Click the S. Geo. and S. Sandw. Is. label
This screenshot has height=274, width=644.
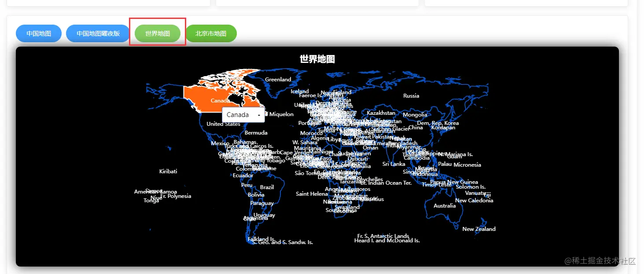tap(283, 242)
